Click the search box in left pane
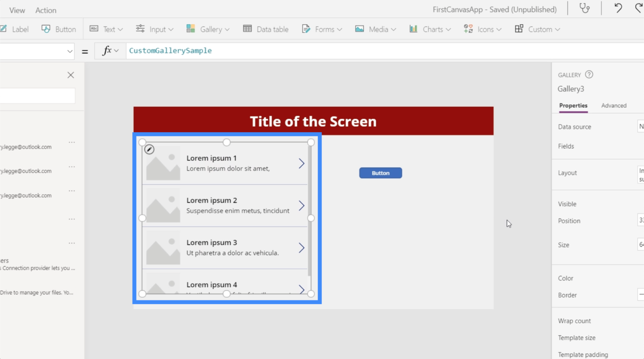Screen dimensions: 644x359 [x=37, y=96]
